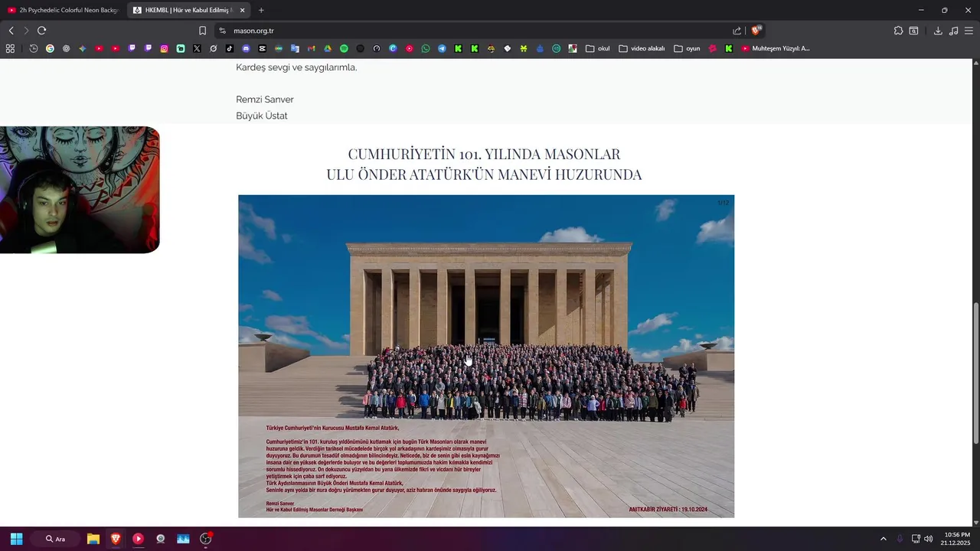Open the Muhteşem Yüzyıl YouTube bookmark
This screenshot has height=551, width=980.
[x=776, y=48]
